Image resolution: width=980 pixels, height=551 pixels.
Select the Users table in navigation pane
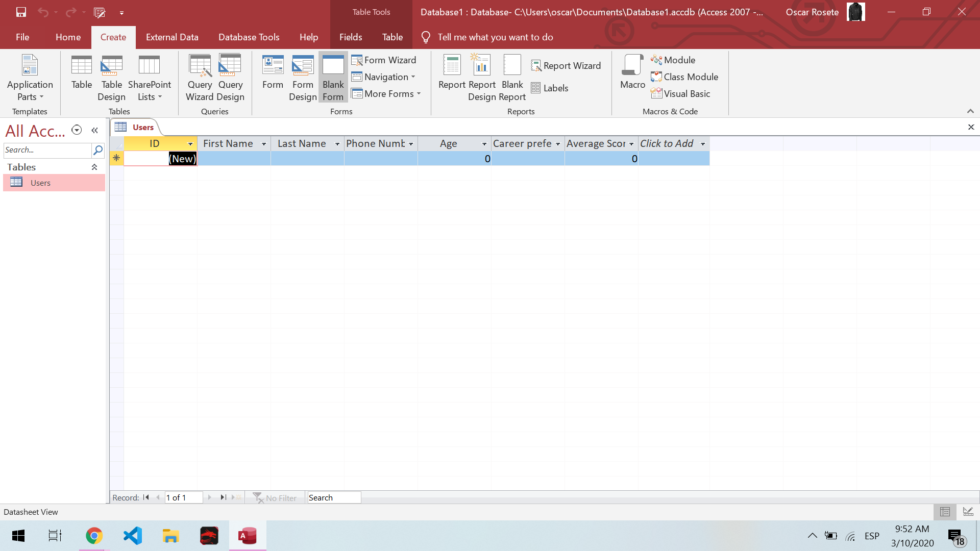[40, 183]
